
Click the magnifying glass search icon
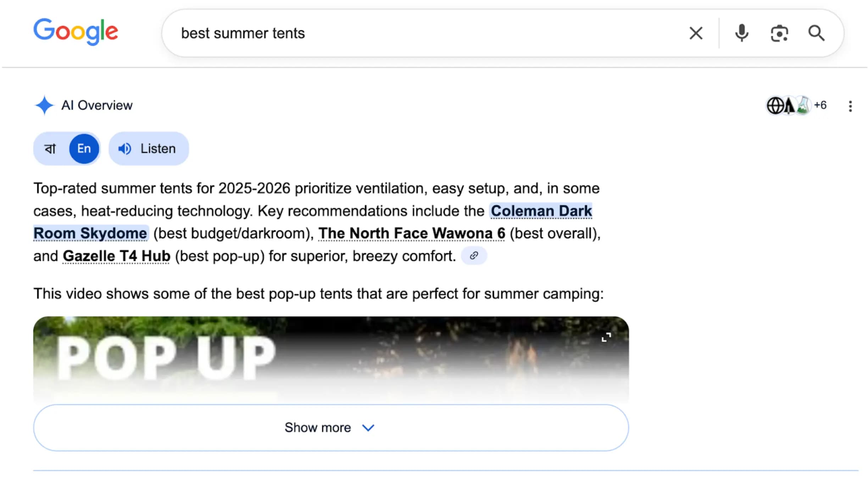click(x=817, y=33)
